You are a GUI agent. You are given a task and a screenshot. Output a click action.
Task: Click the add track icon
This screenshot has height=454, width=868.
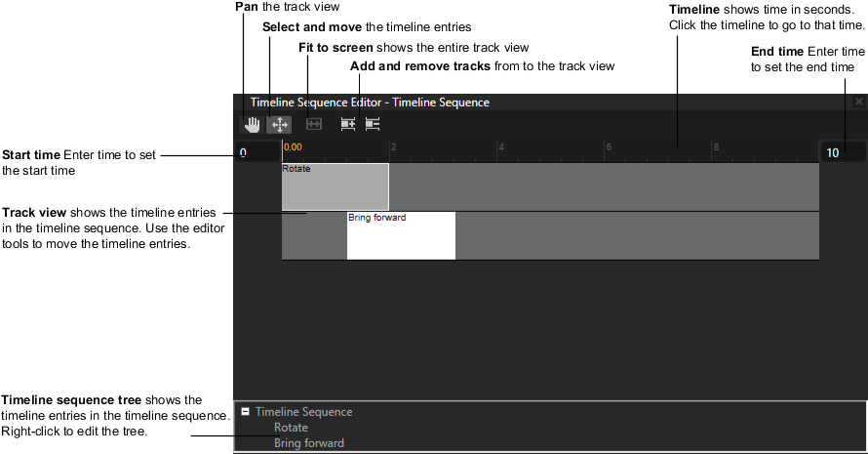[x=347, y=125]
